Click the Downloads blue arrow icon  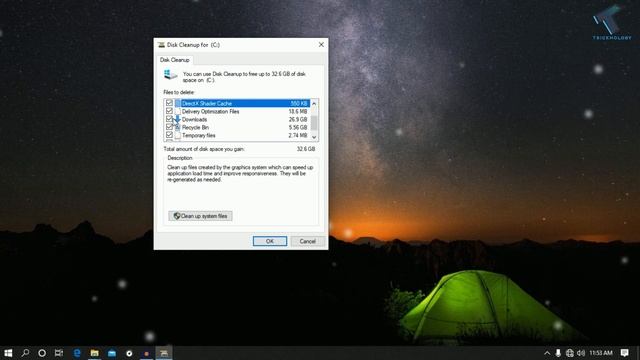(x=178, y=119)
